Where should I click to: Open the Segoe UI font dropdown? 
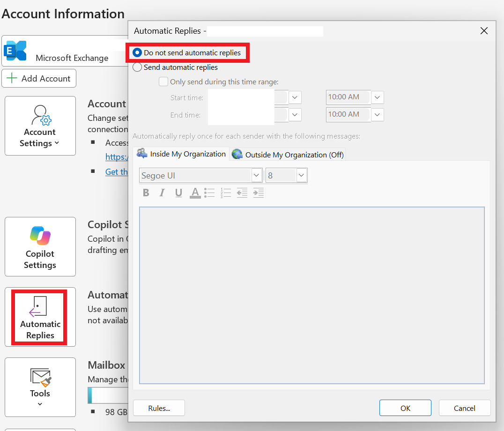[x=256, y=176]
